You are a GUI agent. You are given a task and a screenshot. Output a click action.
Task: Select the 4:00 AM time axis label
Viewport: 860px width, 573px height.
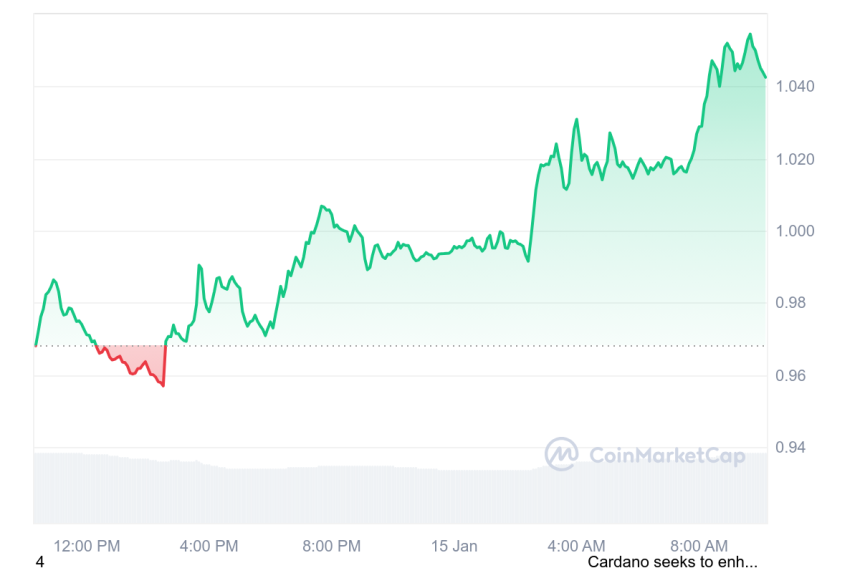[x=576, y=546]
